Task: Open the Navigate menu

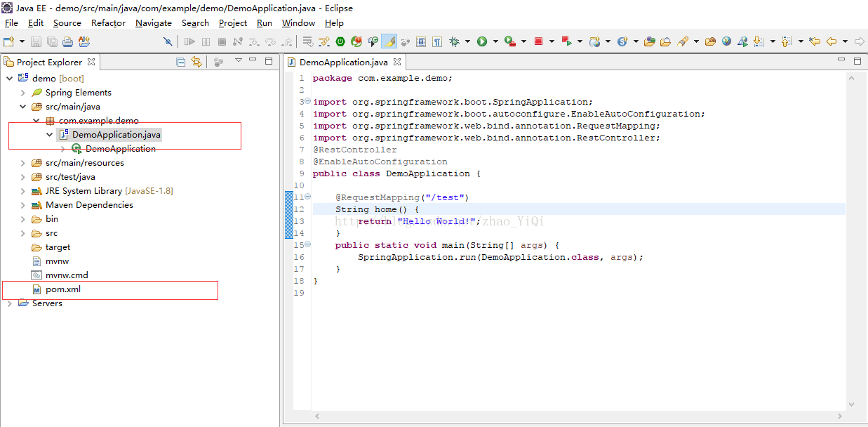Action: click(154, 23)
